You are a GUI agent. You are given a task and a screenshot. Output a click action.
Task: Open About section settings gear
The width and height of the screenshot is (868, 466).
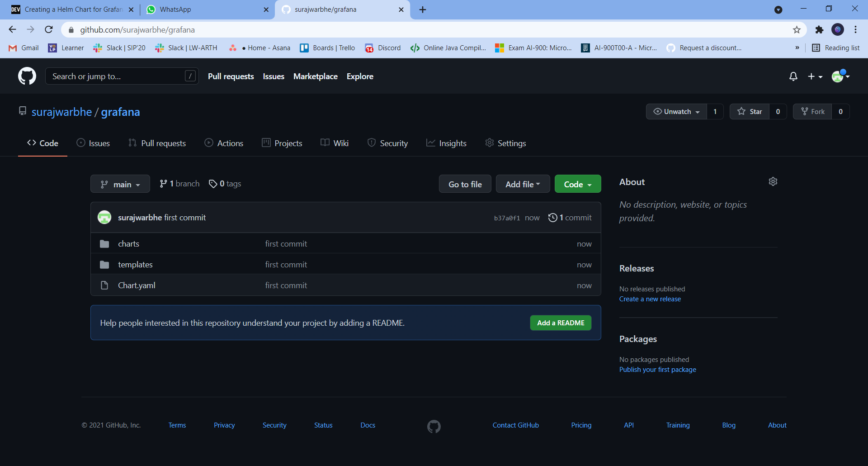tap(773, 181)
